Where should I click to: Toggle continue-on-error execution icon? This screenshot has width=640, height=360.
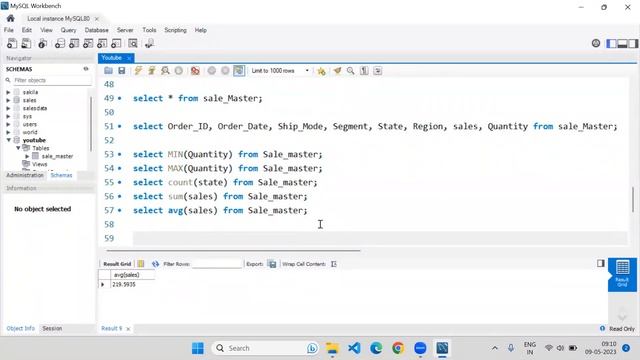click(x=195, y=71)
